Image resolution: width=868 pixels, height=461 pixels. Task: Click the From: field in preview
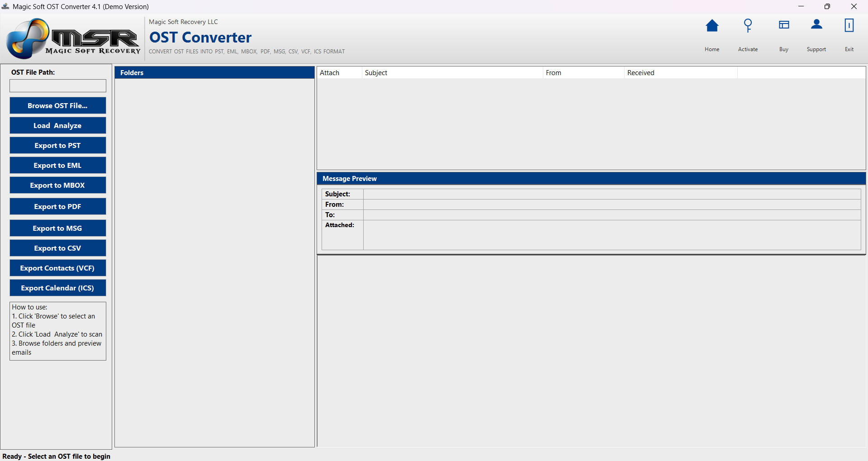[612, 204]
